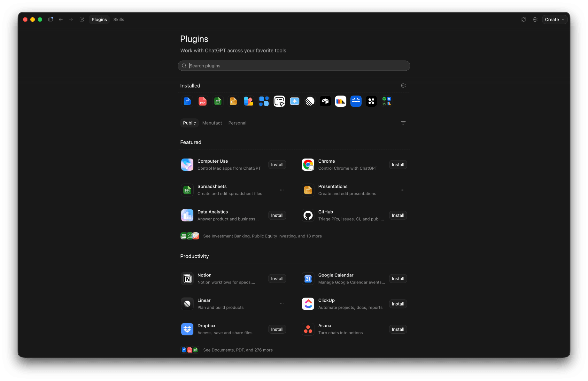
Task: Select the Personal category tab
Action: tap(237, 123)
